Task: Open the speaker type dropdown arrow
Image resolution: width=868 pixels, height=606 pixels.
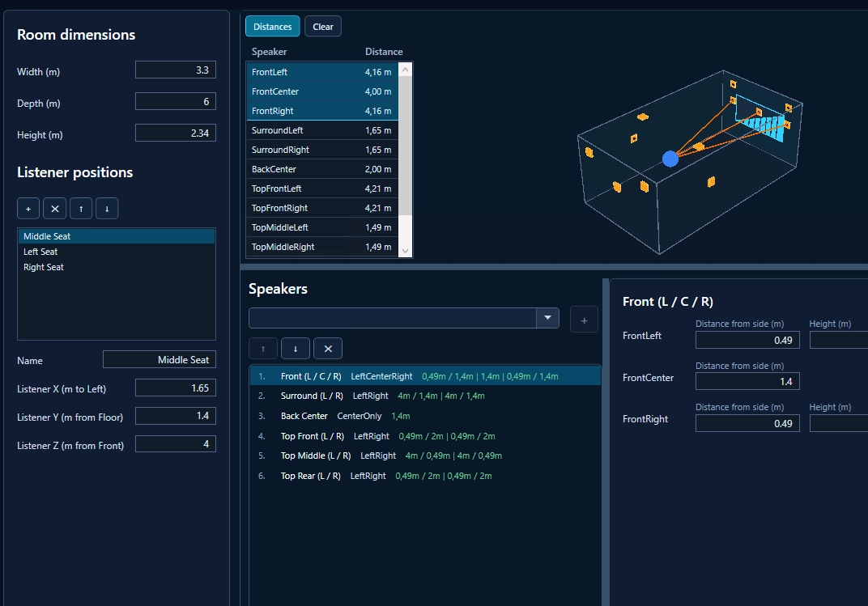Action: pyautogui.click(x=547, y=318)
